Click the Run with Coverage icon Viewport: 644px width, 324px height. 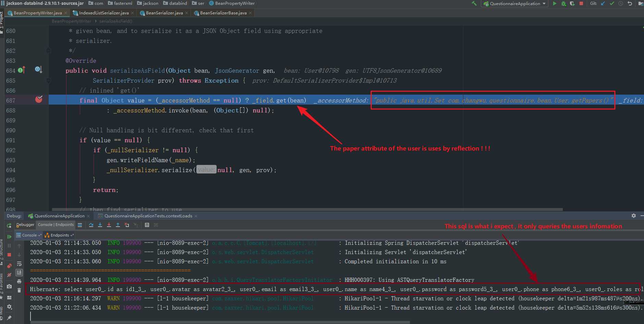pyautogui.click(x=572, y=3)
